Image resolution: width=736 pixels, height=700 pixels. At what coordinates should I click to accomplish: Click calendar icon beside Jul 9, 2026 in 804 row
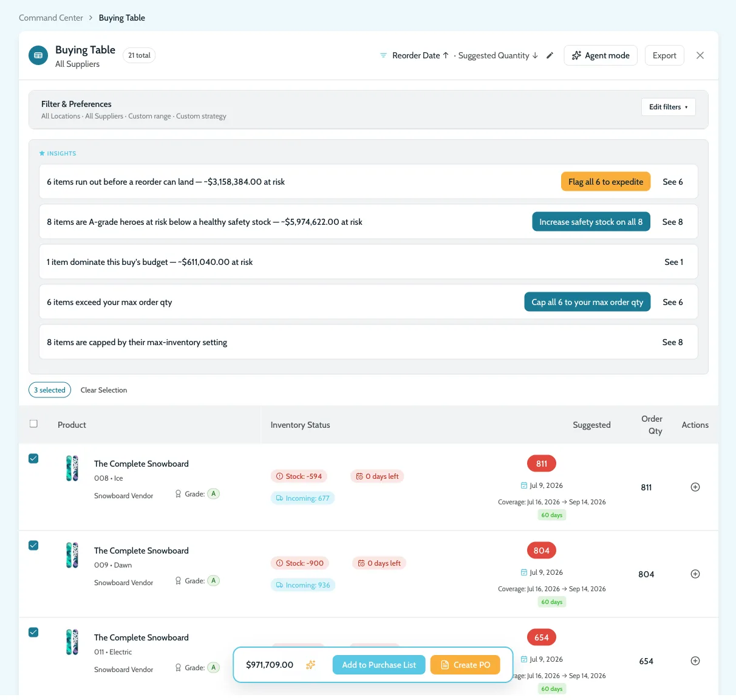[x=524, y=572]
